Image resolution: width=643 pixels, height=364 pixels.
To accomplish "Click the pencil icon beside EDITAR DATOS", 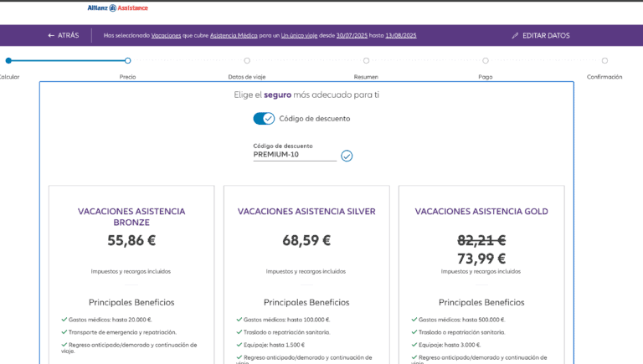I will point(515,36).
